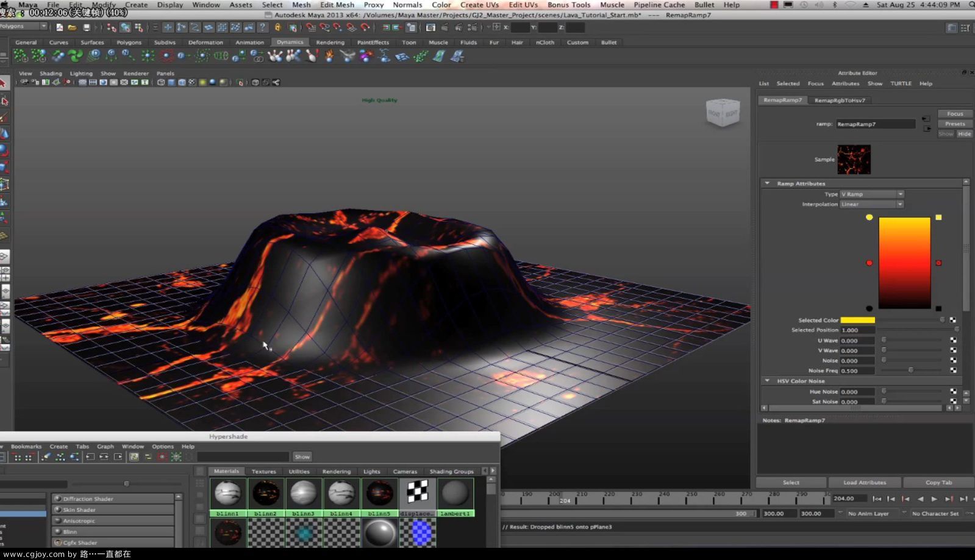Image resolution: width=975 pixels, height=560 pixels.
Task: Open the Interpolation Linear dropdown
Action: pos(871,204)
